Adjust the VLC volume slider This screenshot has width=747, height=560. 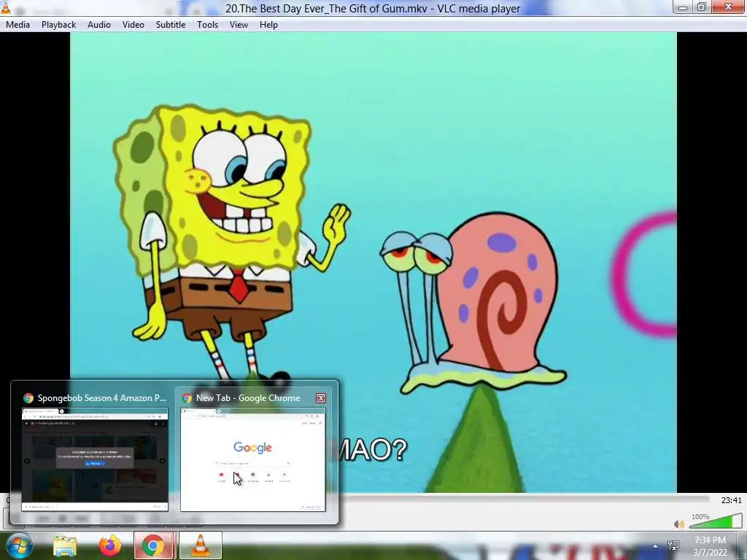715,521
